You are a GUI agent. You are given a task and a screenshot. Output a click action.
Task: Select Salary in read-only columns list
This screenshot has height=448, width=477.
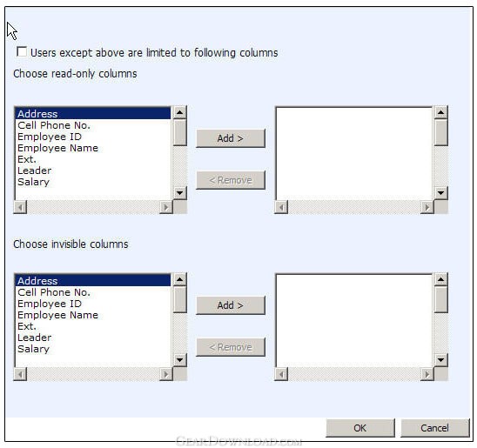(33, 182)
